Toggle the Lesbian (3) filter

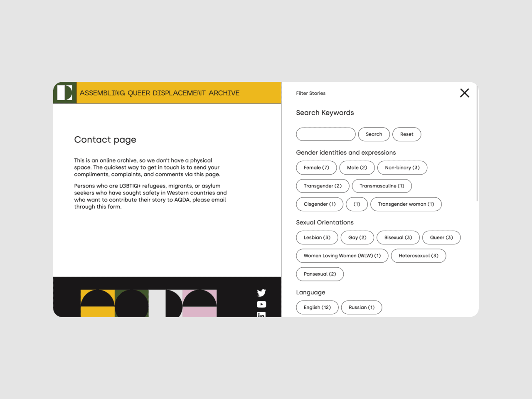click(x=317, y=237)
